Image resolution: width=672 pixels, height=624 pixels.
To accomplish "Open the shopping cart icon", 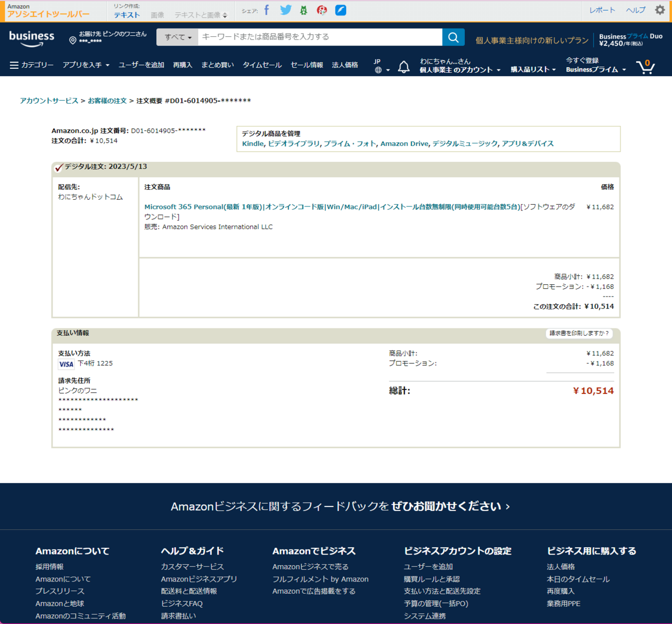I will [x=646, y=67].
